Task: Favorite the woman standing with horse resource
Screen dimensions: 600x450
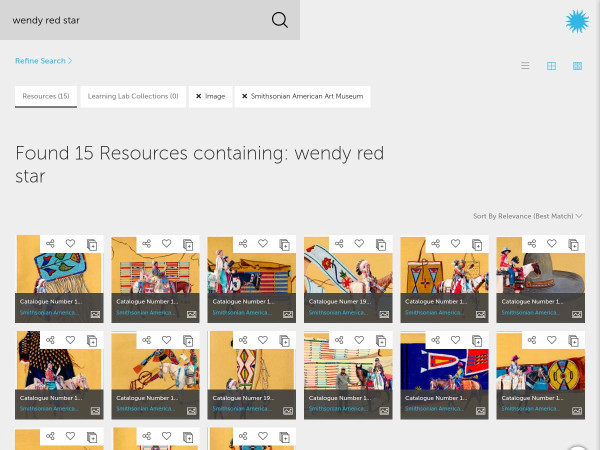Action: coord(263,243)
